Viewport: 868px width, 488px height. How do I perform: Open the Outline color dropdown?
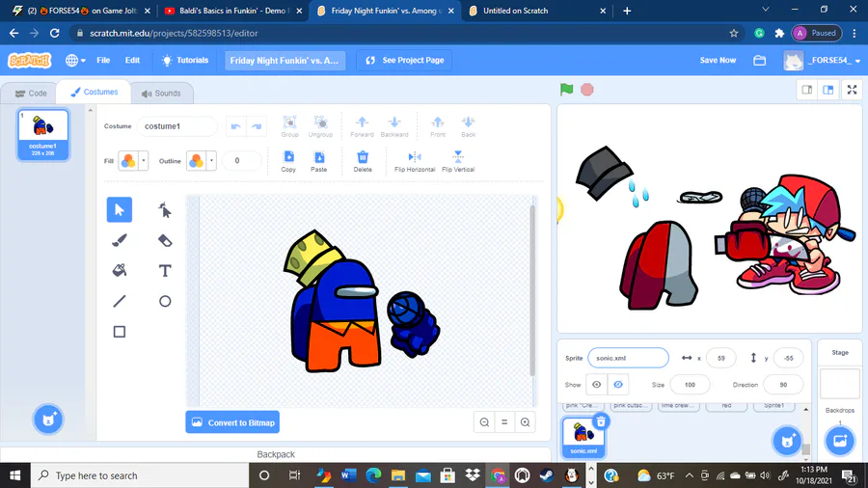(x=211, y=161)
